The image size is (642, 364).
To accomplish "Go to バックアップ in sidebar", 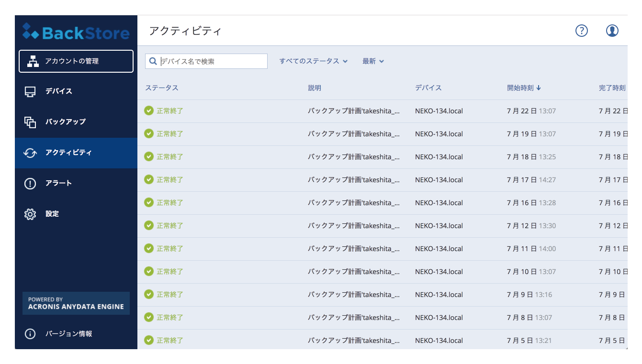I will coord(76,122).
